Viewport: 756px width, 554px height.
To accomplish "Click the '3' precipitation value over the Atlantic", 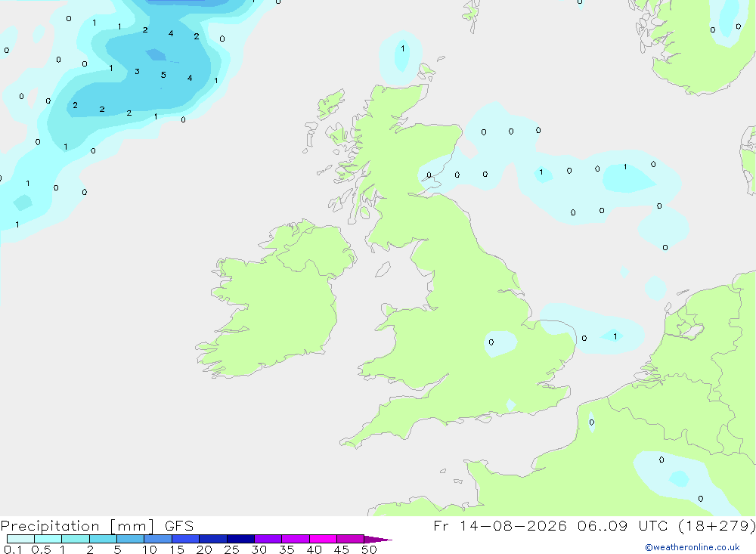I will point(137,71).
